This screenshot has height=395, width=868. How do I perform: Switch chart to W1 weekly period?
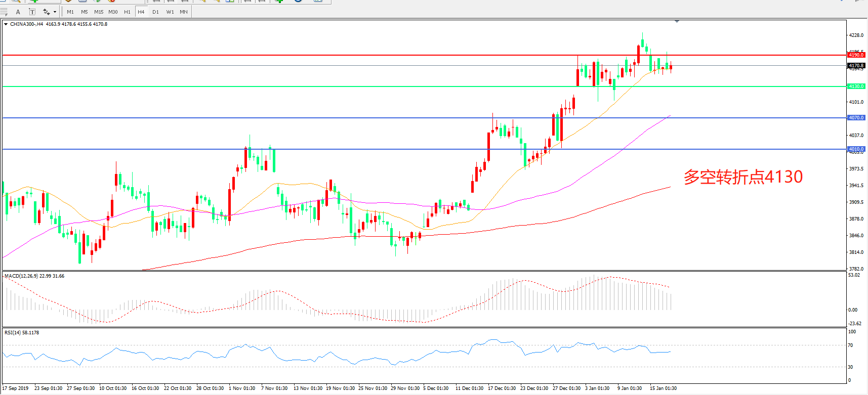[x=170, y=12]
